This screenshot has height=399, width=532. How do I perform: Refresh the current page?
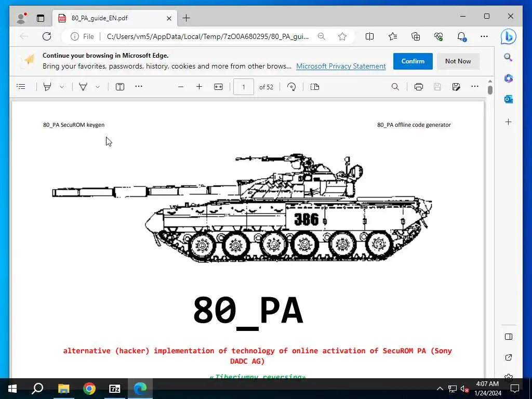pyautogui.click(x=47, y=36)
